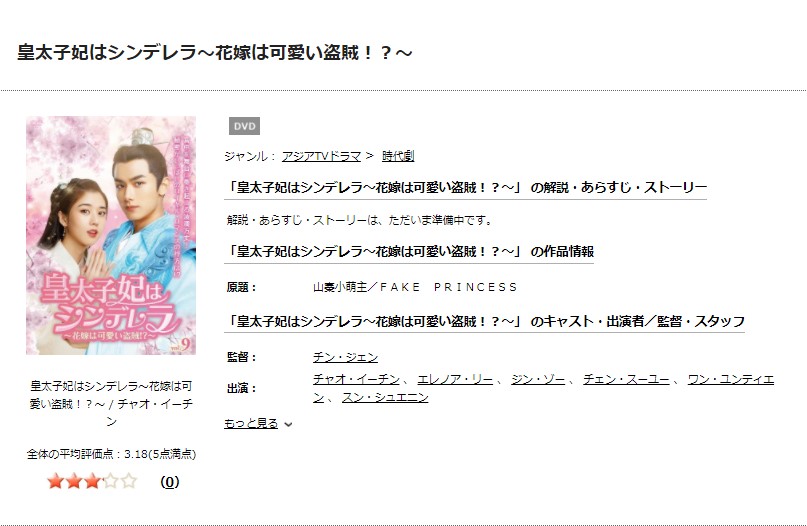
Task: Click the page title 皇太子妃はシンデレラ heading
Action: 215,52
